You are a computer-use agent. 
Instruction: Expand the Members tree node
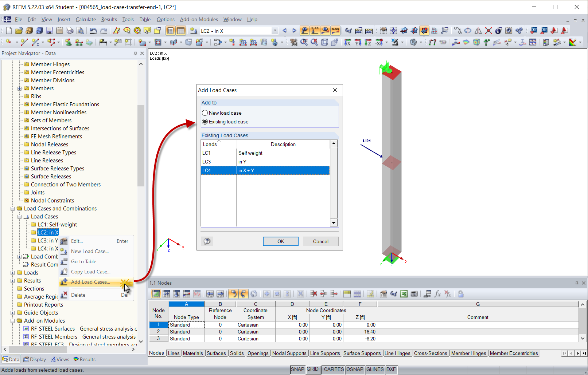[20, 88]
